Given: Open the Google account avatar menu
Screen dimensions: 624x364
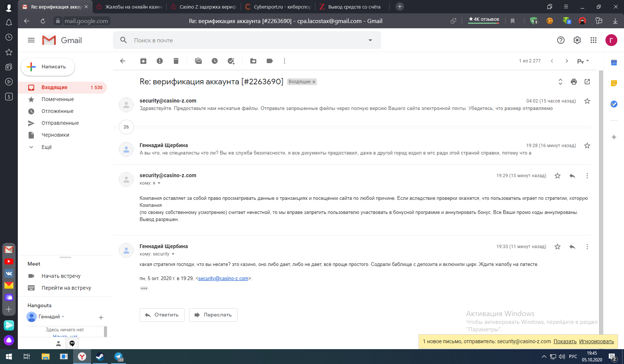Looking at the screenshot, I should (611, 40).
